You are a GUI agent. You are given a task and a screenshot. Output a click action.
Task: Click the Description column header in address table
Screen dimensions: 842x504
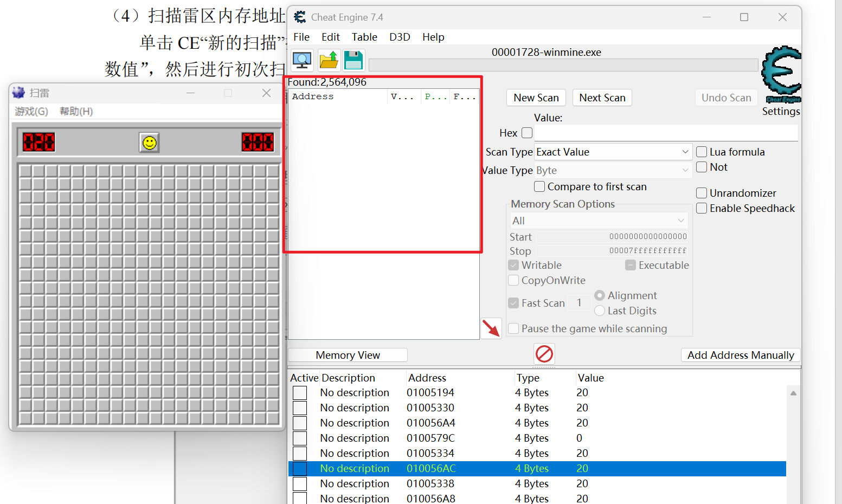(348, 378)
